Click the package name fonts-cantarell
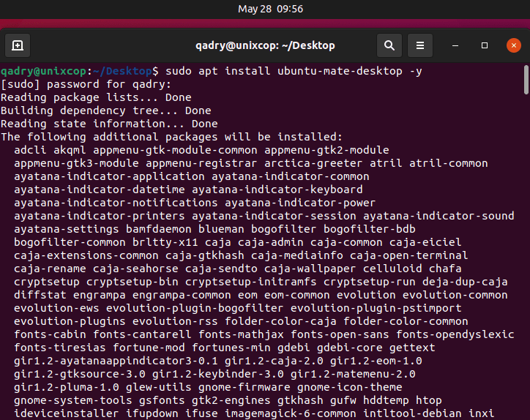The height and width of the screenshot is (420, 530). [x=142, y=335]
